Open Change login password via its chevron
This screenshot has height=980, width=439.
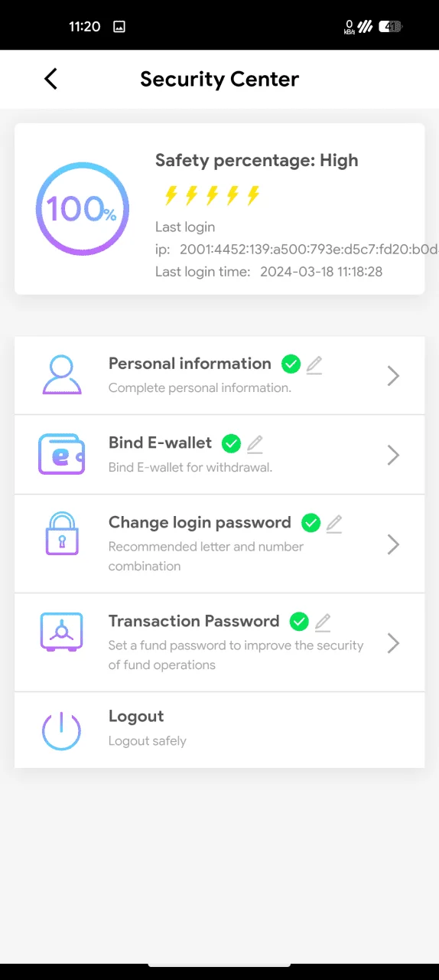coord(393,544)
